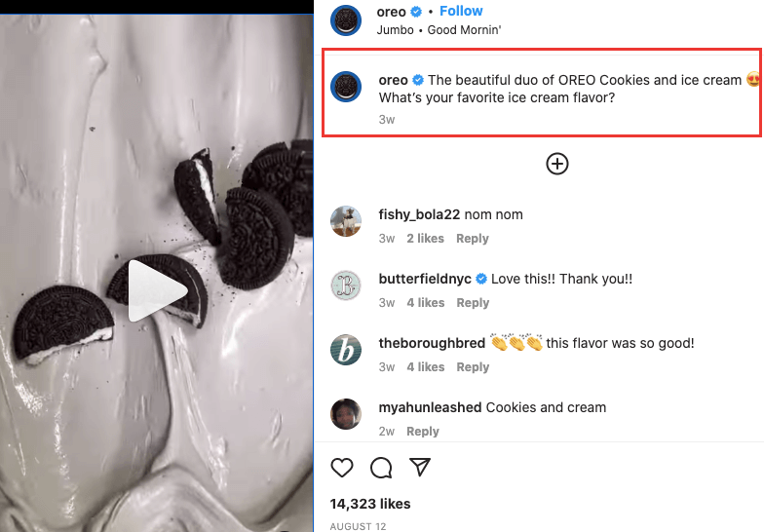This screenshot has height=532, width=764.
Task: Share post via paper plane icon
Action: 420,468
